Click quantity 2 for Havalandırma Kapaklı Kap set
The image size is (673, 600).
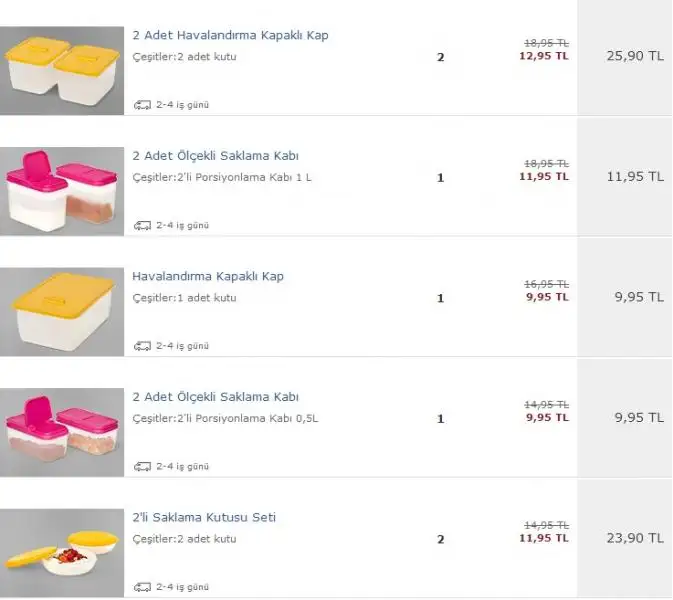click(440, 57)
